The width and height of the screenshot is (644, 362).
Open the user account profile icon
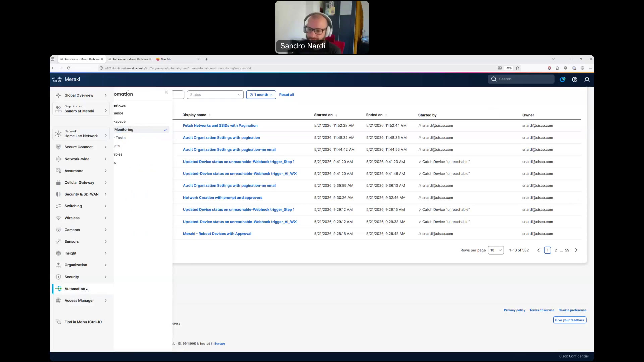pyautogui.click(x=587, y=79)
